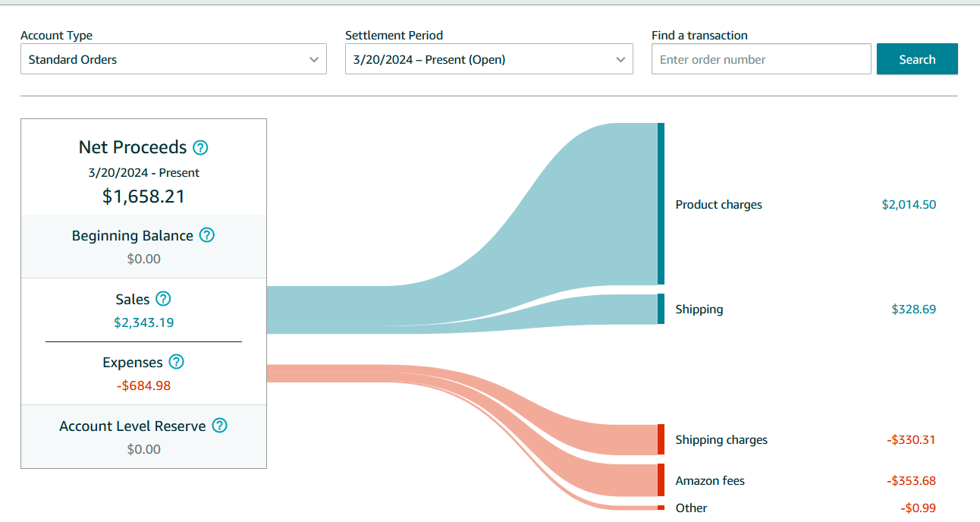The width and height of the screenshot is (980, 522).
Task: Click the Sales total $2,343.19
Action: (144, 322)
